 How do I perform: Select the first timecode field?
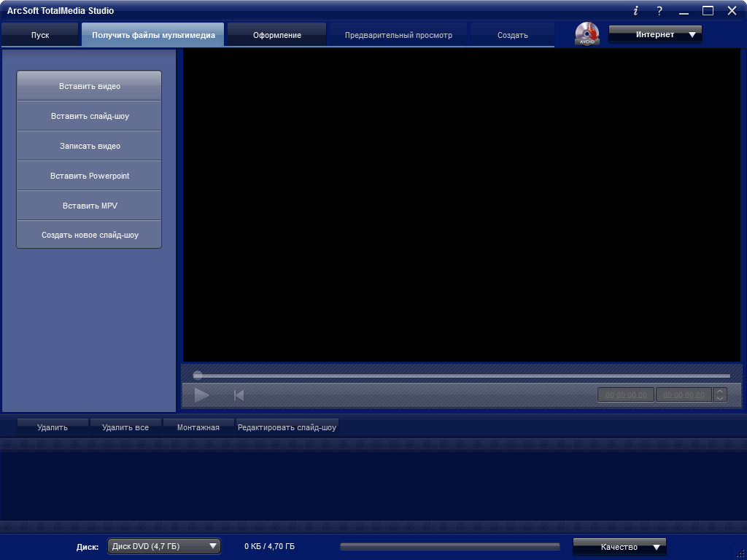click(x=626, y=395)
